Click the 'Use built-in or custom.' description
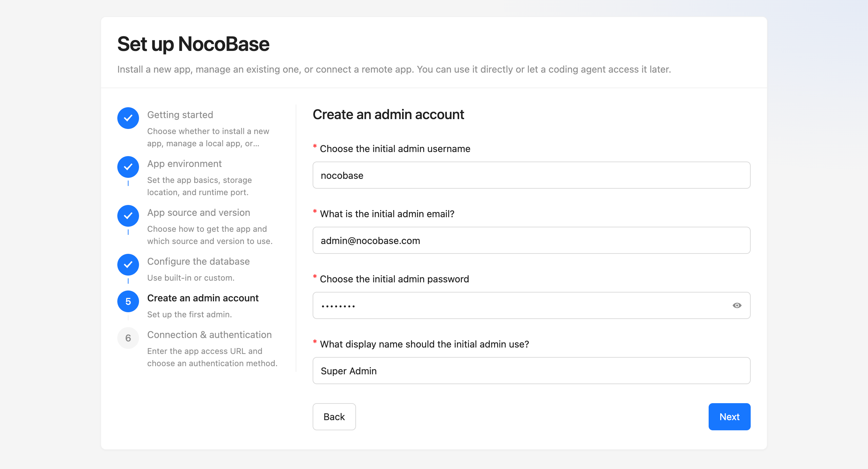The image size is (868, 469). 191,278
